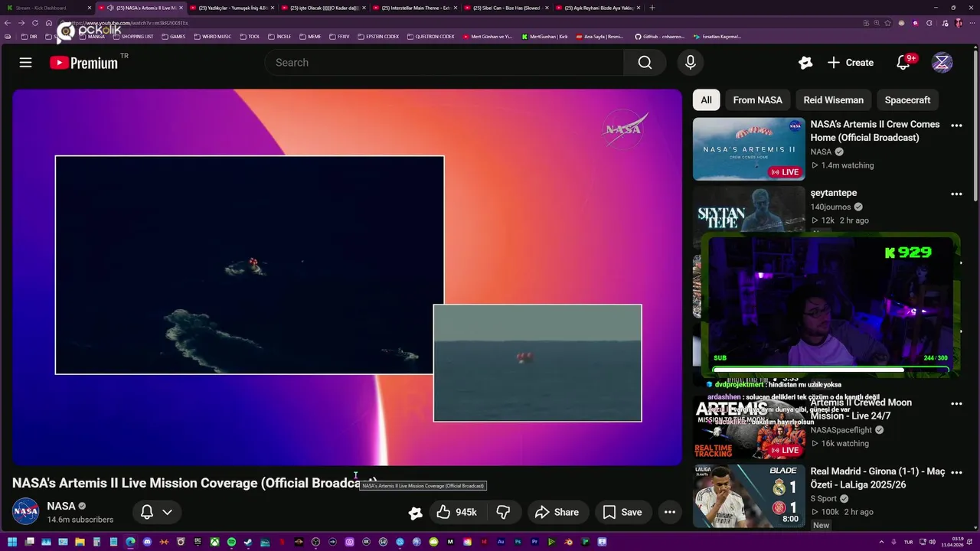
Task: Toggle the subscription notification bell for NASA
Action: pos(147,512)
